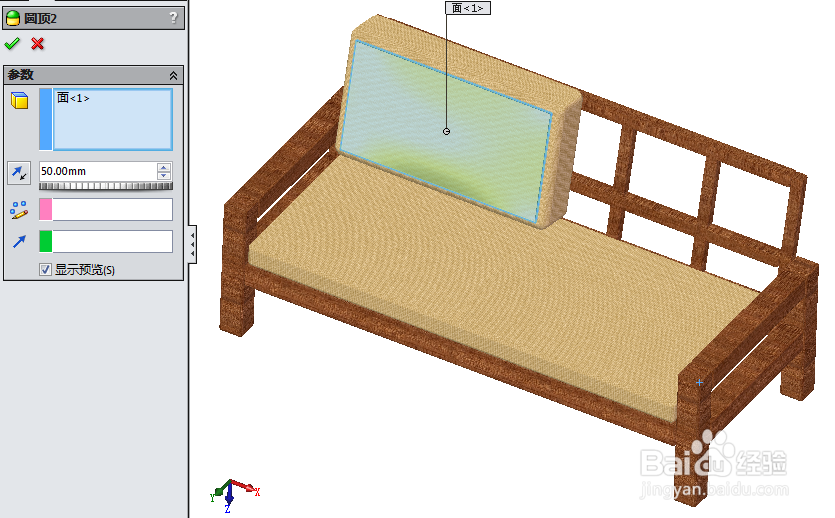The width and height of the screenshot is (835, 518).
Task: Click the constraint point sketch icon
Action: pos(19,210)
